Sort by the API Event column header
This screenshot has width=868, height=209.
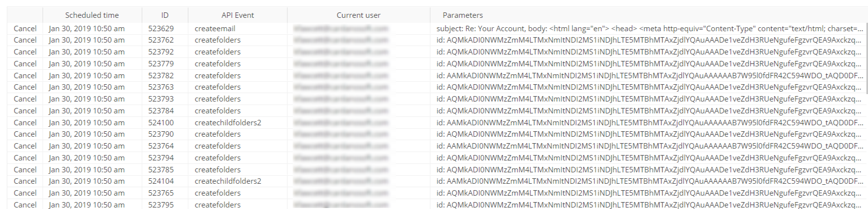click(238, 15)
